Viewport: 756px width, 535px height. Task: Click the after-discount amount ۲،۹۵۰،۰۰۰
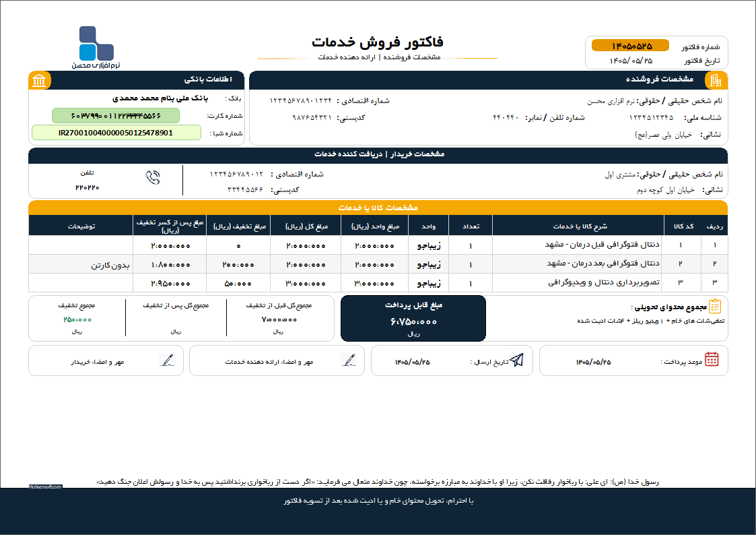(170, 284)
